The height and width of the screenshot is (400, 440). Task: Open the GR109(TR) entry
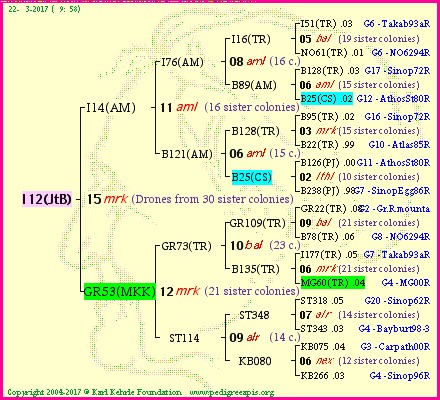(x=257, y=223)
